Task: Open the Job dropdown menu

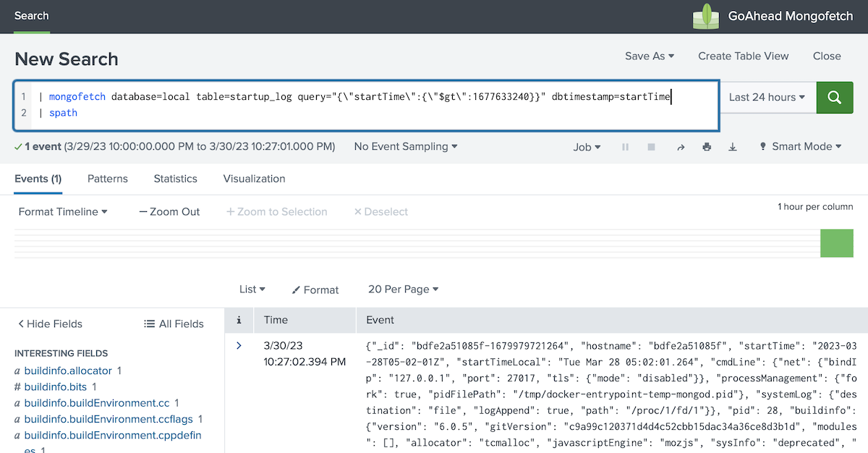Action: [587, 147]
